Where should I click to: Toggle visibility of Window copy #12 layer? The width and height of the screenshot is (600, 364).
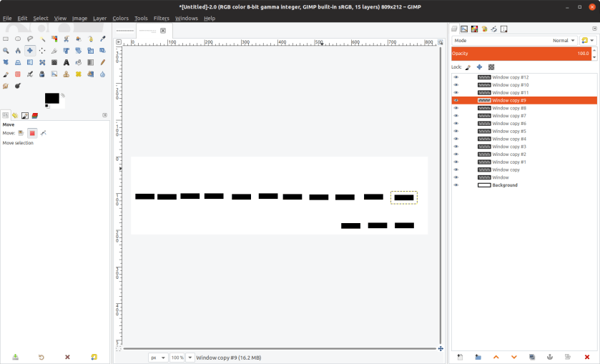pyautogui.click(x=456, y=77)
